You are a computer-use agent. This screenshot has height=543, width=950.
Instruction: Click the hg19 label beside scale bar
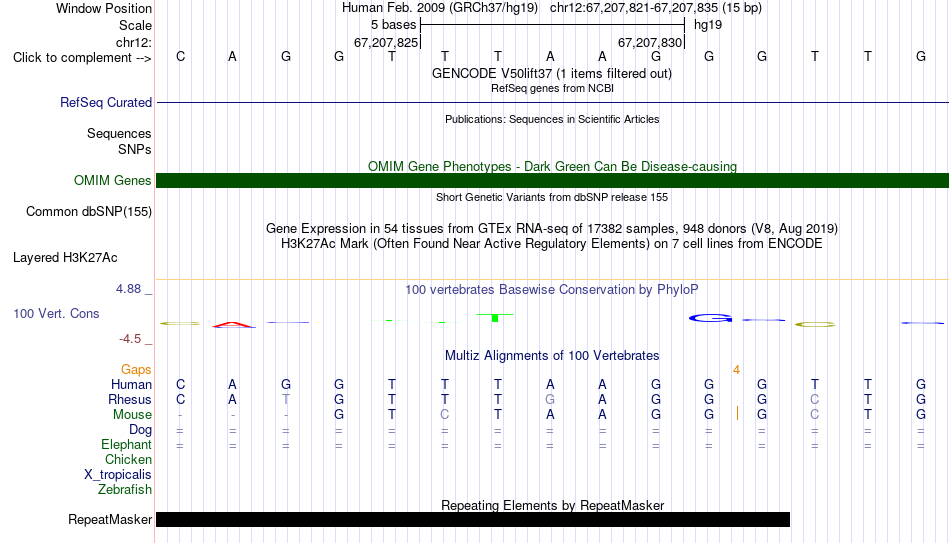[x=708, y=25]
